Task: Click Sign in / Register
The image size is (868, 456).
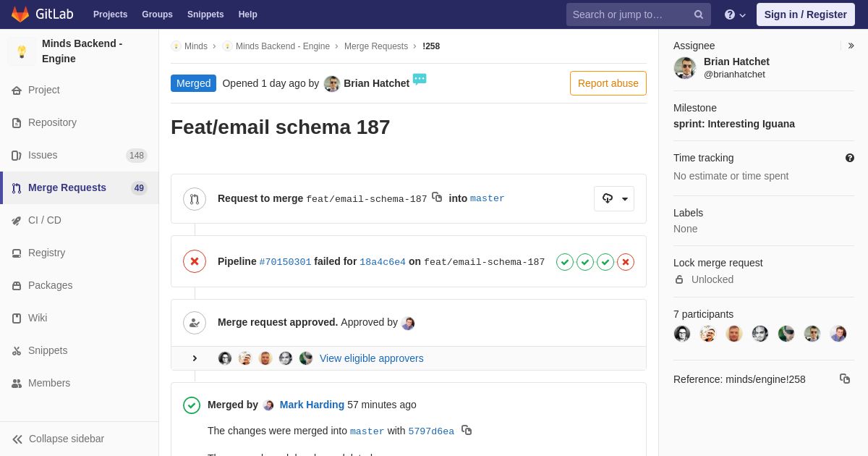Action: [x=806, y=14]
